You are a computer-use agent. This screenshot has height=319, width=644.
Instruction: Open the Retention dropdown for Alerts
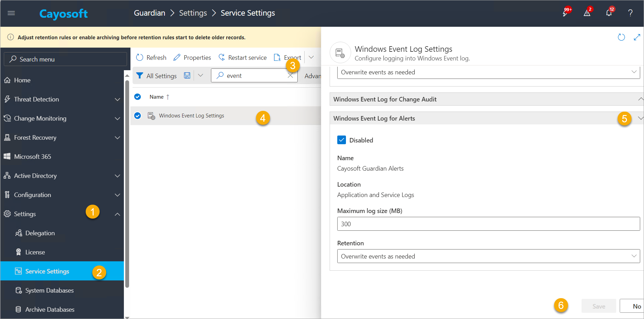click(x=488, y=256)
